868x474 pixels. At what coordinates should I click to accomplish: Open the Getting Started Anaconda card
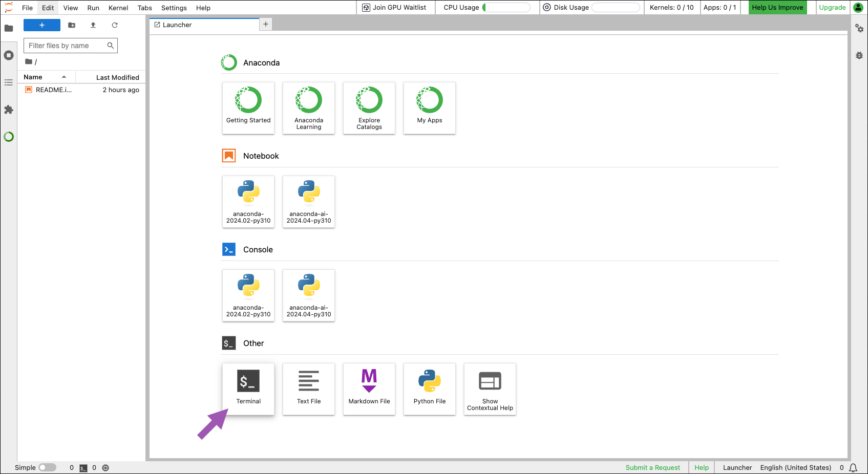248,108
